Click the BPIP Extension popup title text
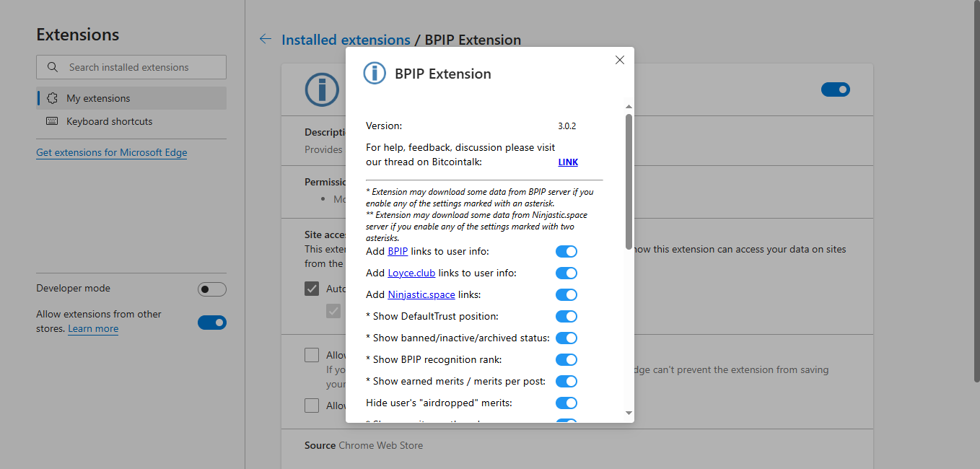Image resolution: width=980 pixels, height=469 pixels. (x=443, y=74)
